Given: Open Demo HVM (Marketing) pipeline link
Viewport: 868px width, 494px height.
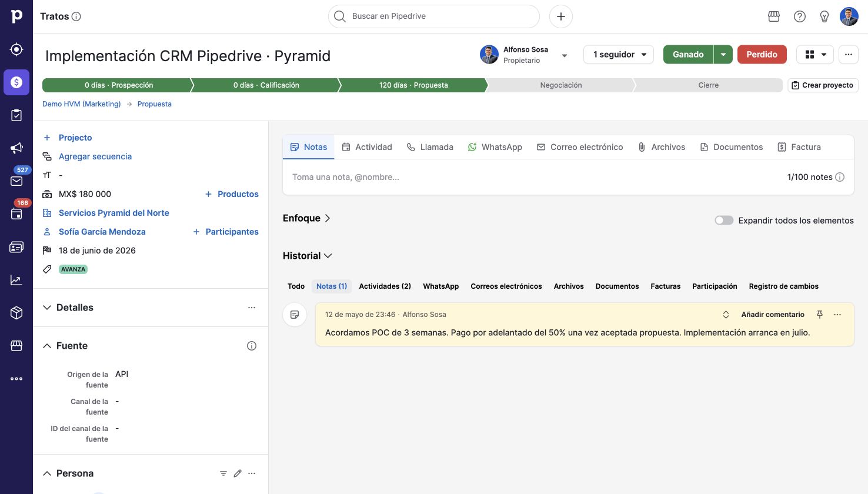Looking at the screenshot, I should point(81,104).
